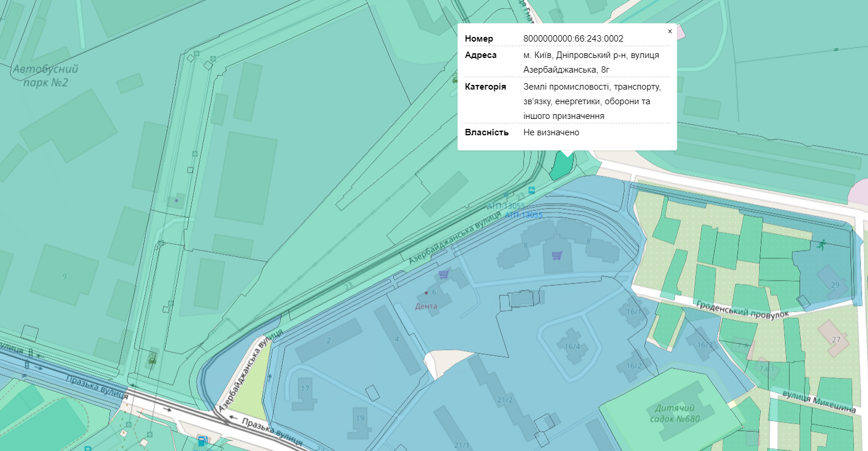Click the highlighted parcel under the popup pointer
The height and width of the screenshot is (451, 868).
pyautogui.click(x=561, y=166)
